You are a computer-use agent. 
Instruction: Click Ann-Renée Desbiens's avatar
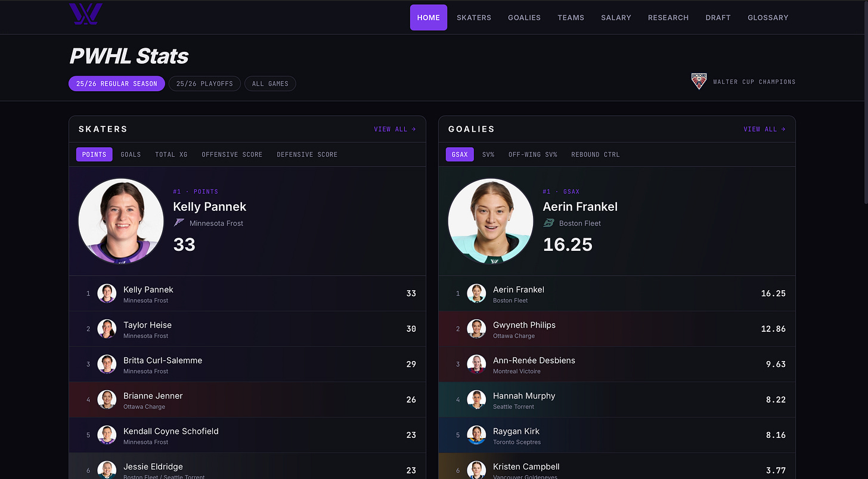(x=476, y=364)
